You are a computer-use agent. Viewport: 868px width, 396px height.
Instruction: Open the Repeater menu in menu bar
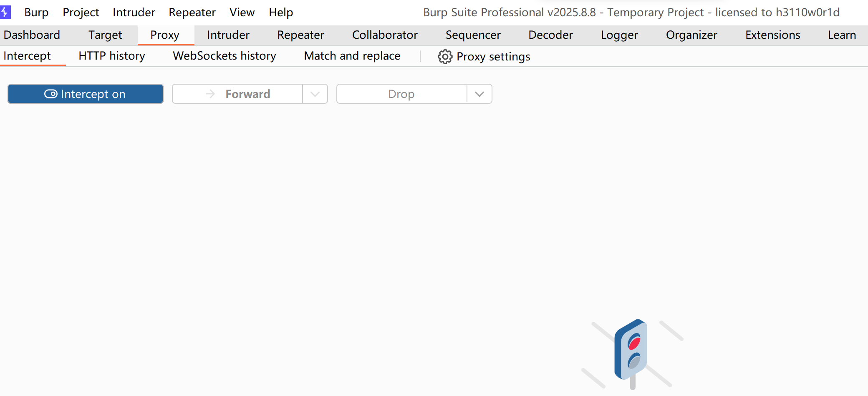[192, 13]
